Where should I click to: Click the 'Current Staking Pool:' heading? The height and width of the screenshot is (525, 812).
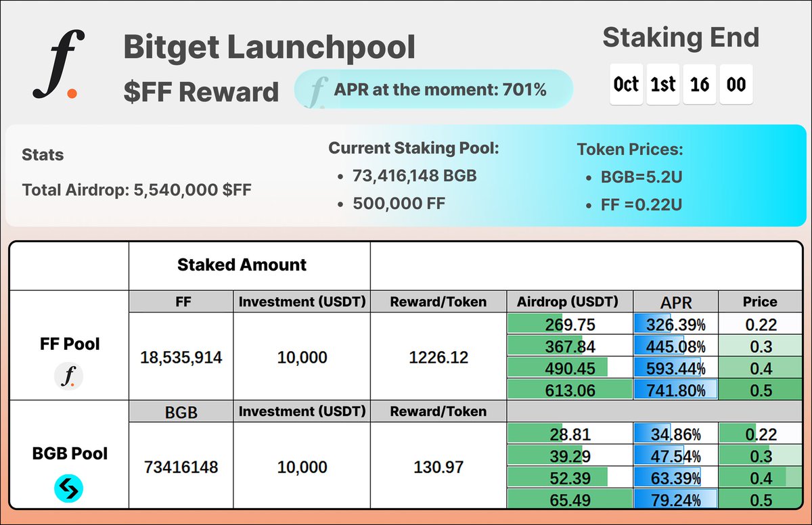click(x=413, y=148)
